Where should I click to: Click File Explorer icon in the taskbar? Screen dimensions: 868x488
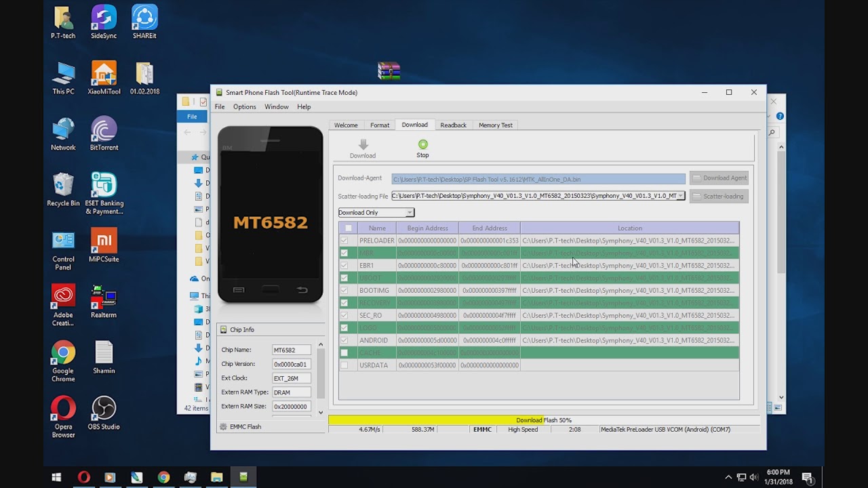click(216, 477)
